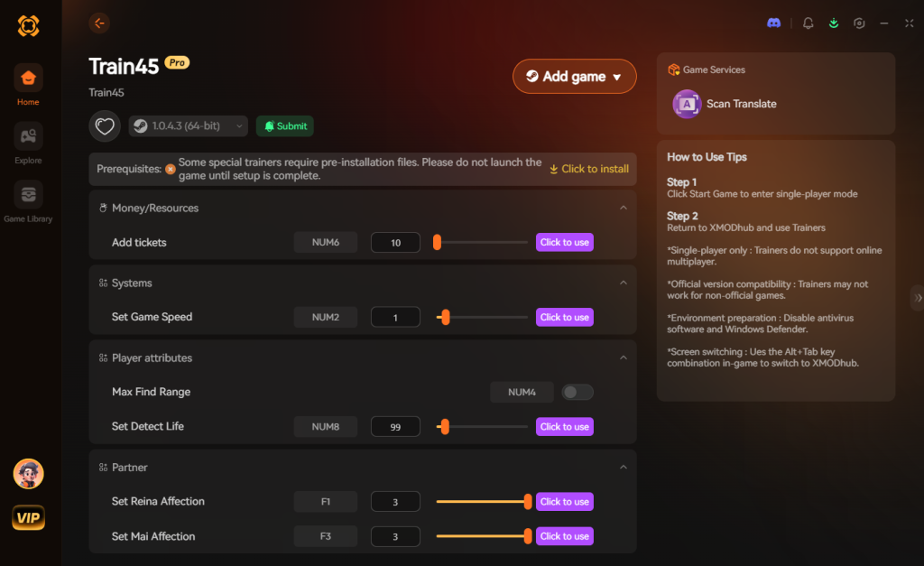Screen dimensions: 924x566
Task: Click the Pro badge next to Train45
Action: coord(177,62)
